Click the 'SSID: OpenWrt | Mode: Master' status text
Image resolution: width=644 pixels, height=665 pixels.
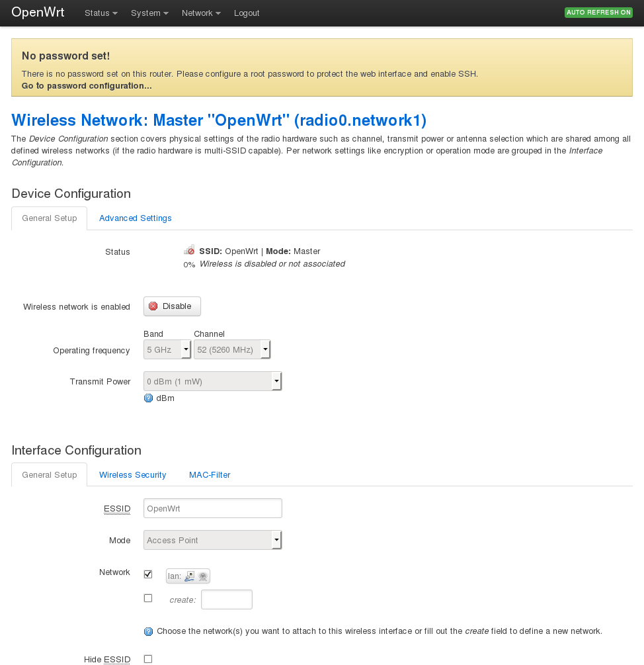click(260, 251)
